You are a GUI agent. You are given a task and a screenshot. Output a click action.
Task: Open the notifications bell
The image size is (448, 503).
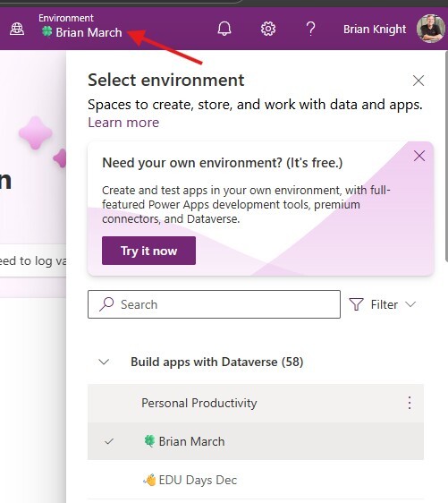click(224, 29)
